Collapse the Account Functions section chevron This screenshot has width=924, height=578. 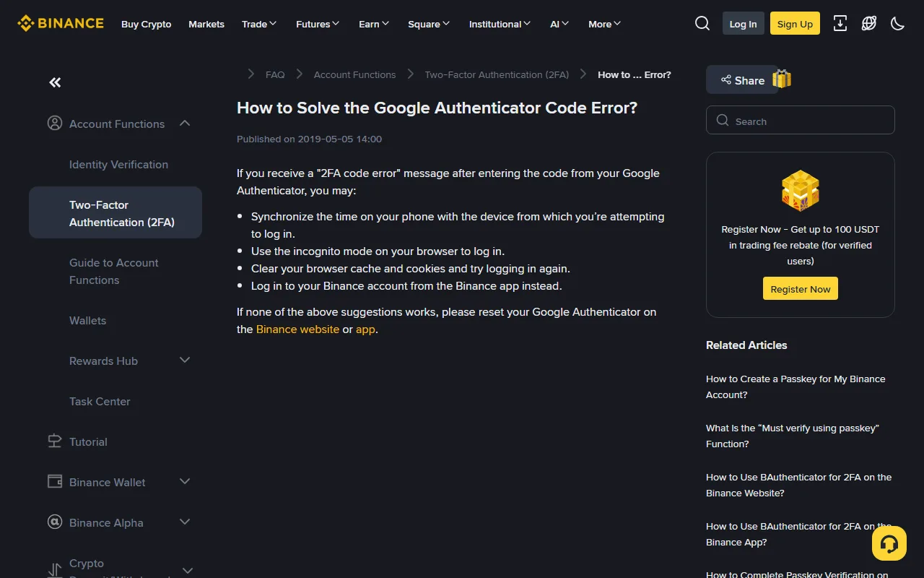[x=185, y=124]
